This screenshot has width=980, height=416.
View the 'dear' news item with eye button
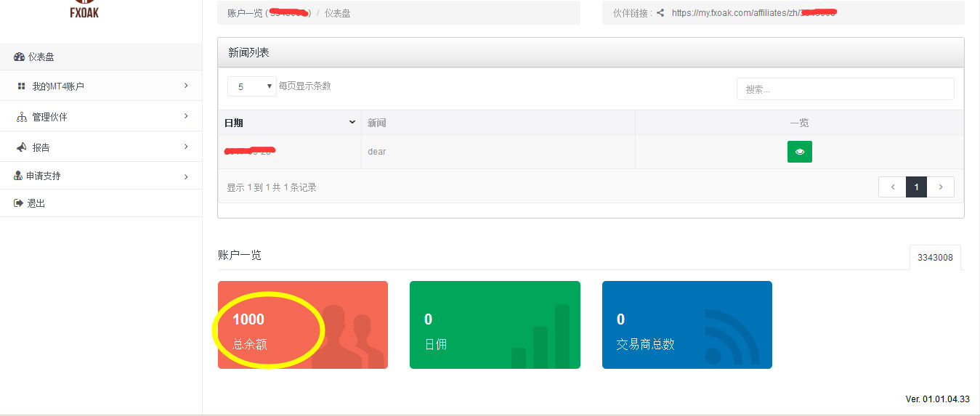[x=799, y=152]
